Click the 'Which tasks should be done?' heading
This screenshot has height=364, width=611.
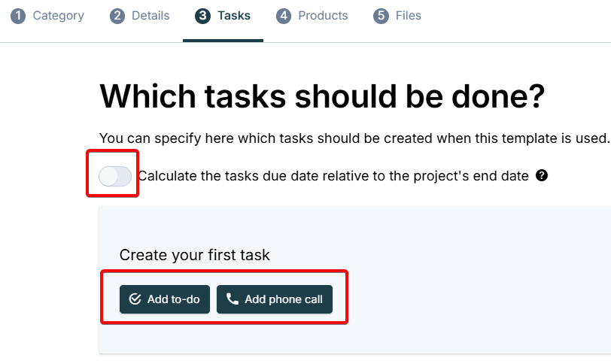(322, 96)
